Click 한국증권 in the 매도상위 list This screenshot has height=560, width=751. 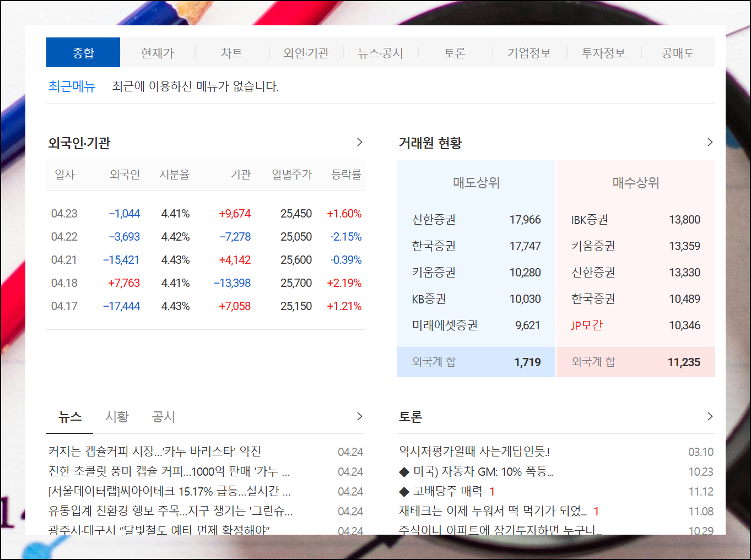point(434,246)
